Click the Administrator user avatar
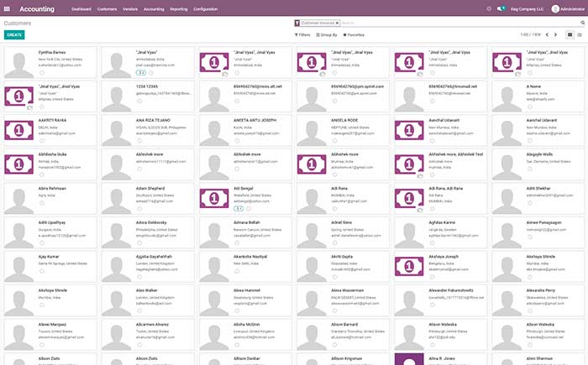 pyautogui.click(x=555, y=8)
